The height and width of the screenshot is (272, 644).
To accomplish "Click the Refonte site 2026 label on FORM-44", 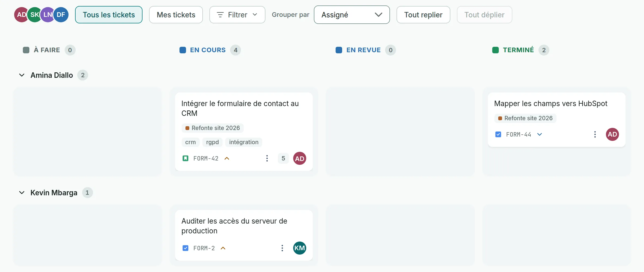I will tap(525, 118).
